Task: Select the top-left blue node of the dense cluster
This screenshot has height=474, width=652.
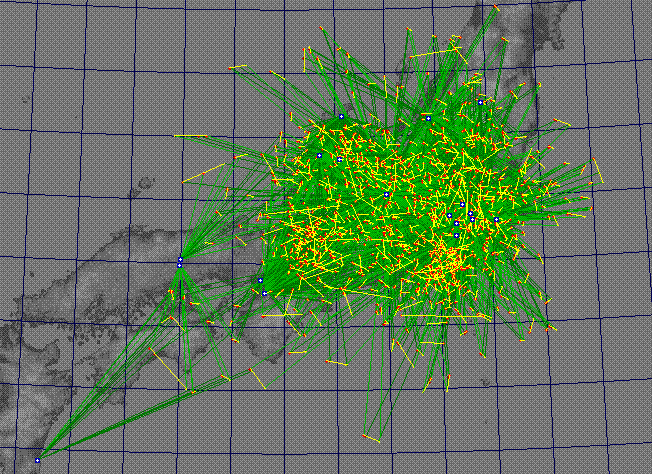Action: pos(341,116)
